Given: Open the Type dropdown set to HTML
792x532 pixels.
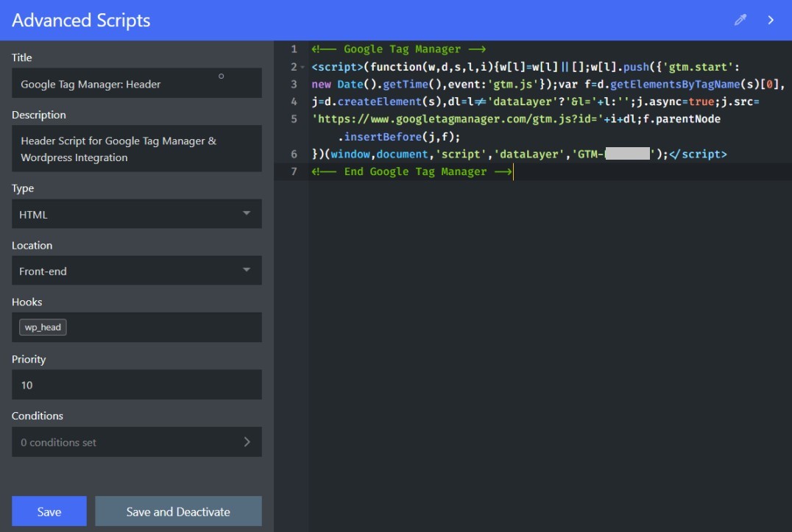Looking at the screenshot, I should coord(137,213).
